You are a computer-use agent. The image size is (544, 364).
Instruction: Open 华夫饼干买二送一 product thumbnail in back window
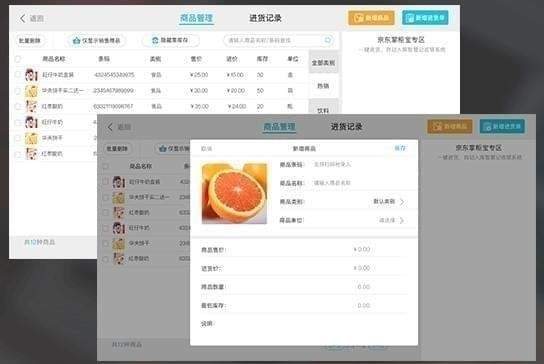[31, 91]
